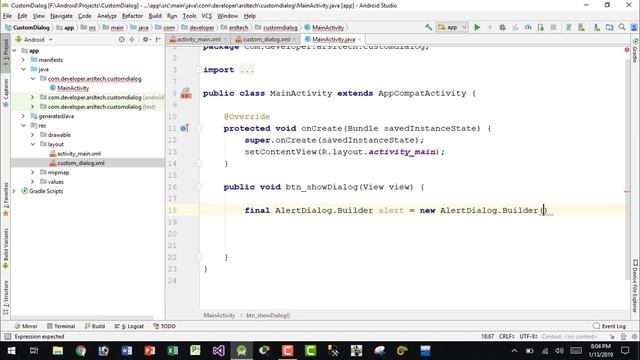Click the red error indicator above scrollbar

tap(627, 49)
